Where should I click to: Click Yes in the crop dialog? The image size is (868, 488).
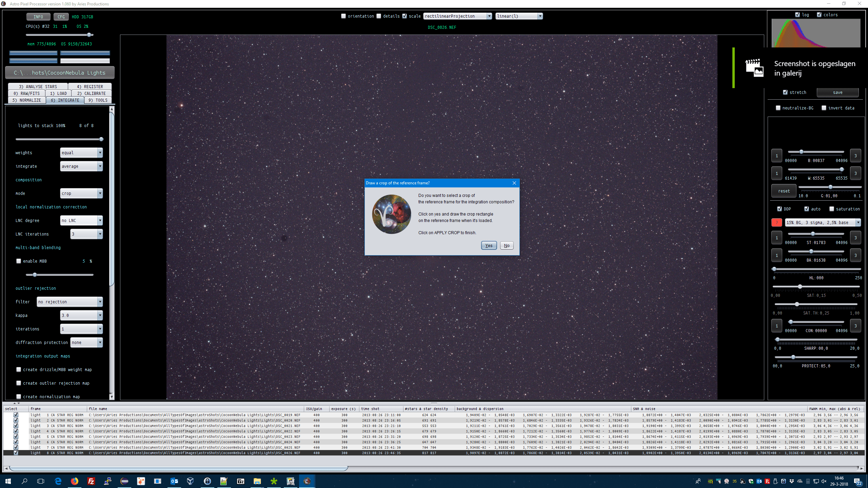[489, 245]
